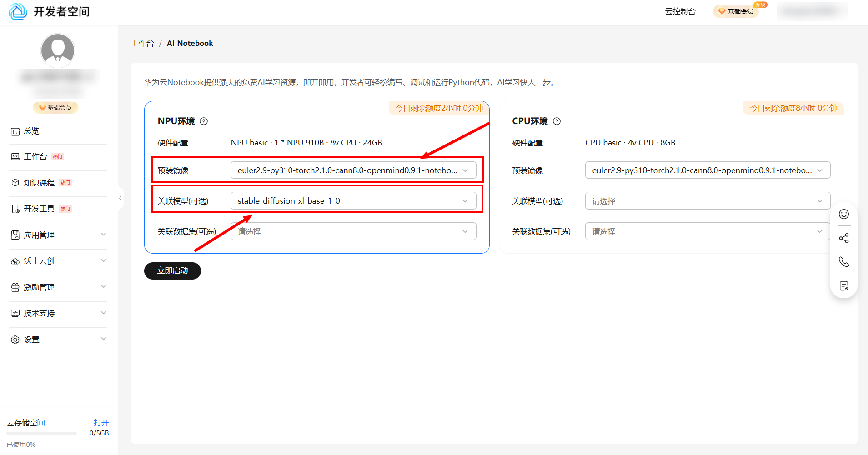868x455 pixels.
Task: Open the user avatar profile picture
Action: click(58, 50)
